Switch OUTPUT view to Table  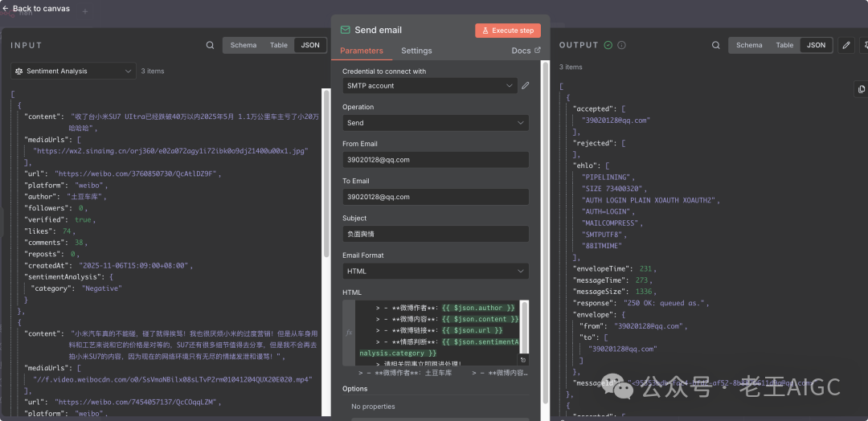(x=784, y=45)
